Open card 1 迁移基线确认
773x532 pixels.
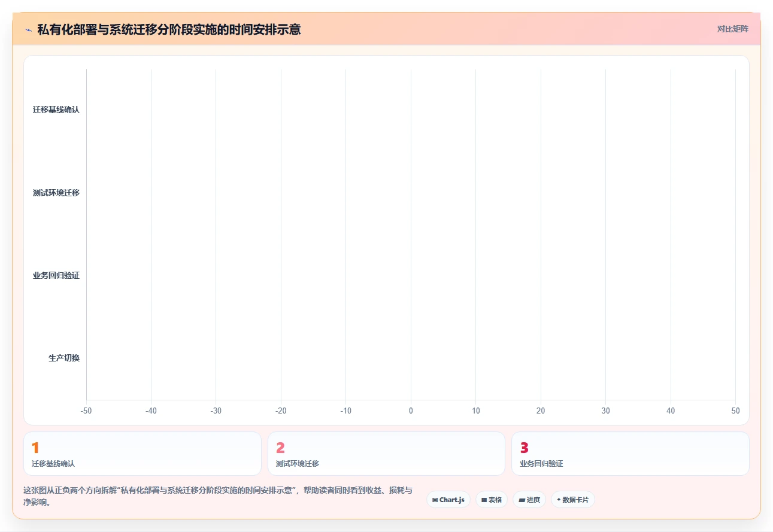(x=143, y=454)
